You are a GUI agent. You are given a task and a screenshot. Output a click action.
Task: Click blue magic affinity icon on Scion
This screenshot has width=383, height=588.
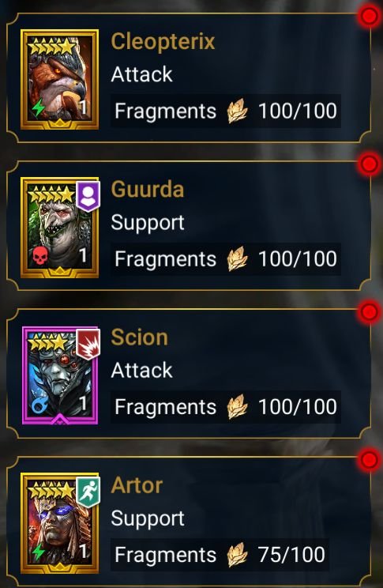click(39, 405)
